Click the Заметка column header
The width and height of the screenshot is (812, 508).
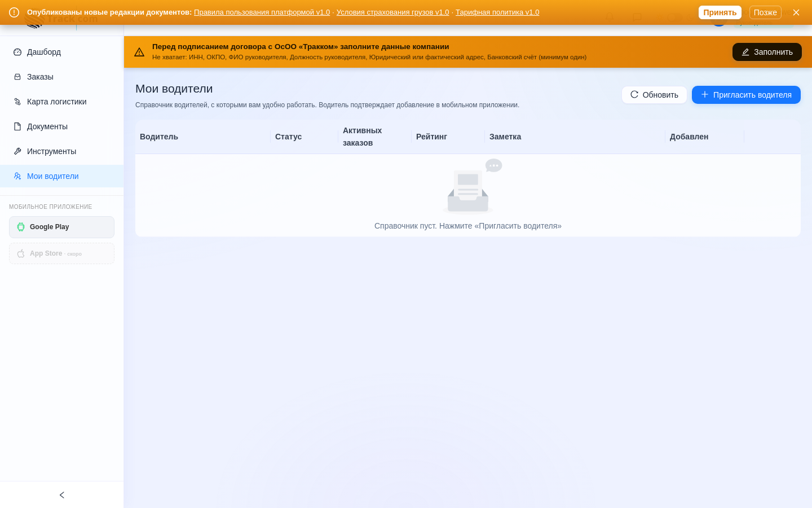tap(575, 137)
